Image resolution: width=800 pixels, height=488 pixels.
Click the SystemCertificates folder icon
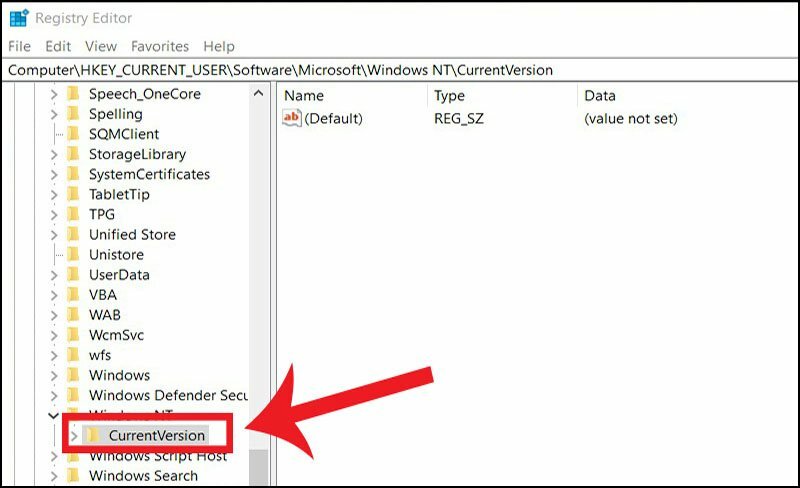click(x=73, y=174)
